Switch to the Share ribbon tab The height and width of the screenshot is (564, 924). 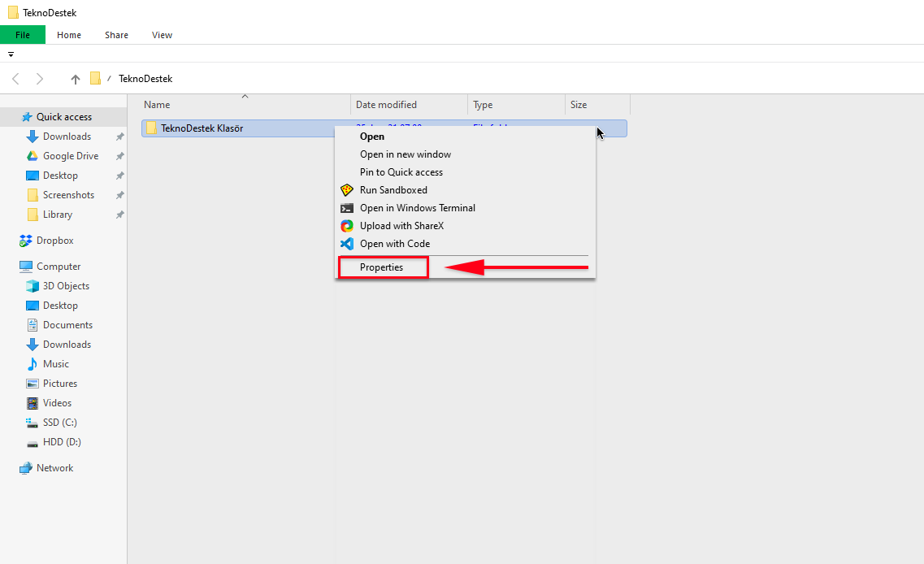pyautogui.click(x=116, y=35)
